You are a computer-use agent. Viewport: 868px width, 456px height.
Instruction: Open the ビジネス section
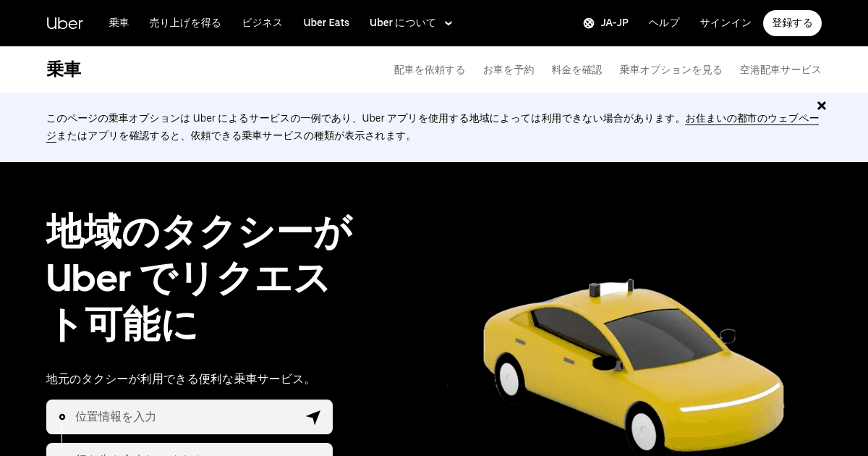pos(262,22)
